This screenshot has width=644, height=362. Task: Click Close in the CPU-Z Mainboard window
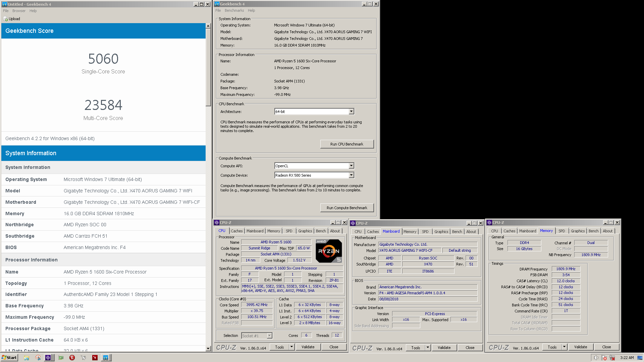[470, 348]
